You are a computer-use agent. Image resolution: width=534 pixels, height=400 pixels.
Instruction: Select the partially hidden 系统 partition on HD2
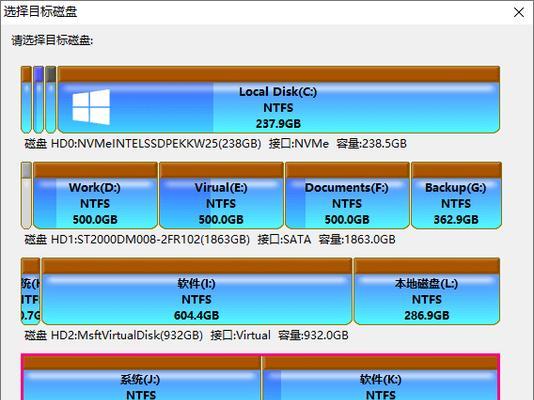pos(30,291)
